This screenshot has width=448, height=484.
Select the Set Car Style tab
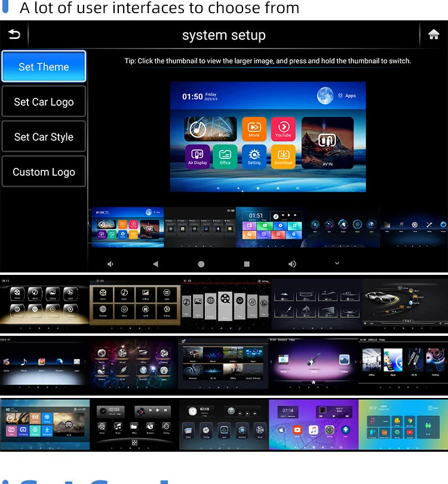tap(44, 137)
